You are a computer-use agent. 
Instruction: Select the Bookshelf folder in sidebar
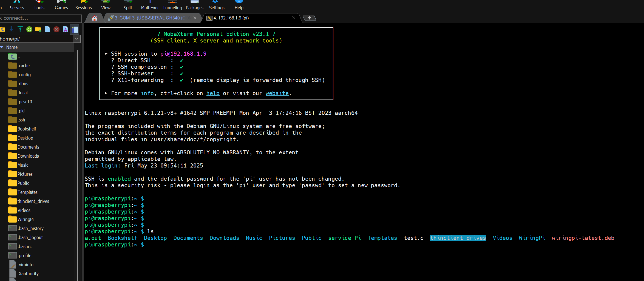click(22, 129)
